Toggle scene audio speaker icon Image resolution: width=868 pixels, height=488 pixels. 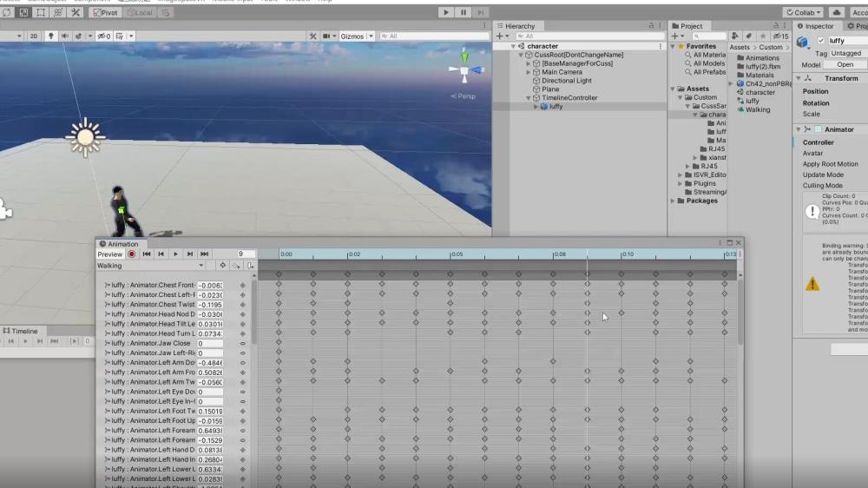pyautogui.click(x=65, y=36)
